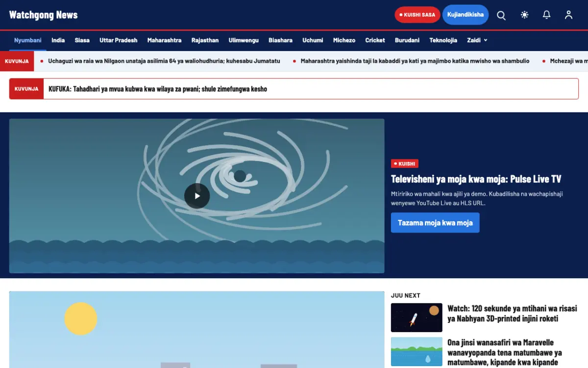Image resolution: width=588 pixels, height=368 pixels.
Task: Open Televisheni ya moja kwa moja headline
Action: click(x=476, y=179)
